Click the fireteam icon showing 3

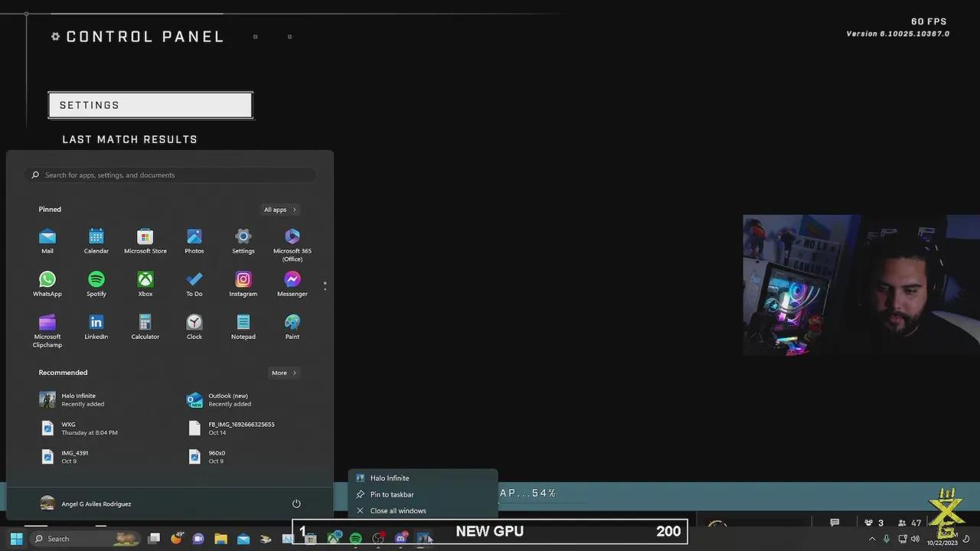(x=874, y=523)
